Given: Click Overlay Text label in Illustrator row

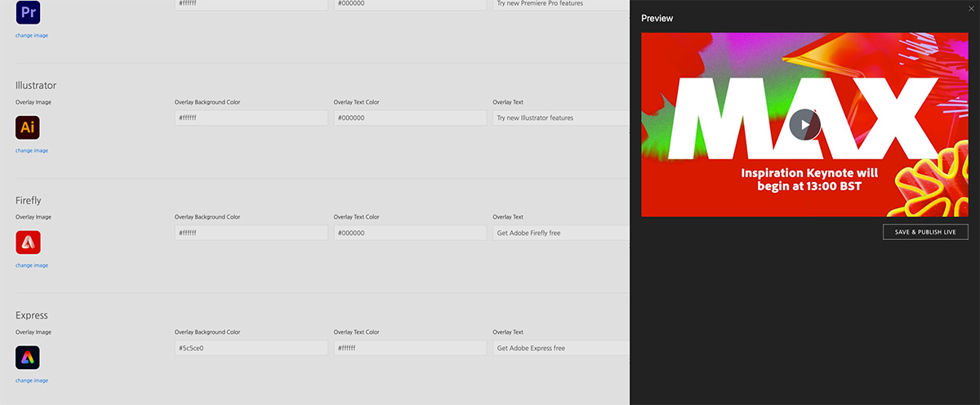Looking at the screenshot, I should click(x=508, y=102).
